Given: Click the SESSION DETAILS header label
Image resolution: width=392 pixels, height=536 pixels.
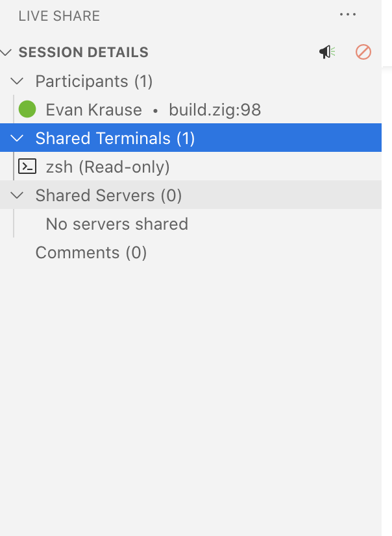Looking at the screenshot, I should [83, 52].
